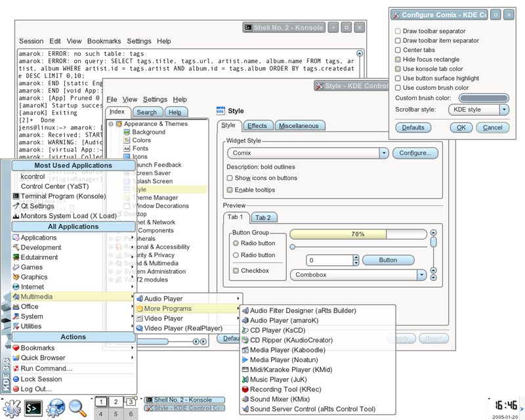Open Control Center Settings menu
The height and width of the screenshot is (420, 525).
tap(155, 100)
